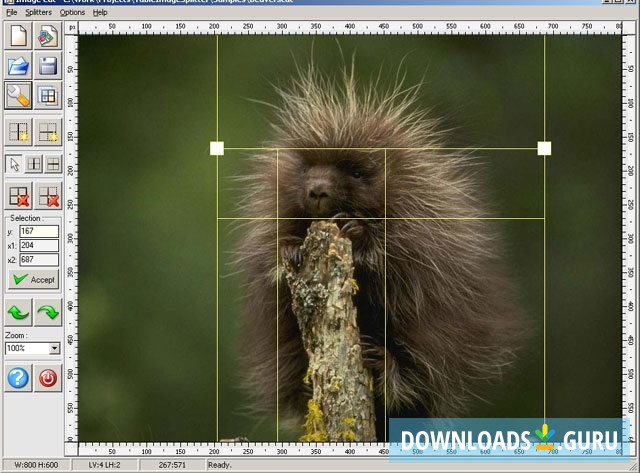This screenshot has width=640, height=473.
Task: Open the Zoom 100% dropdown
Action: click(x=54, y=348)
